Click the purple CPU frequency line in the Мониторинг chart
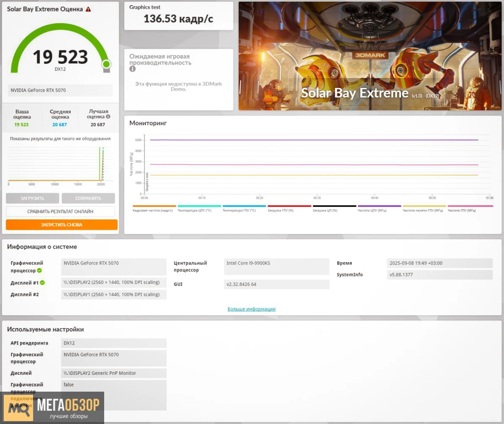Image resolution: width=504 pixels, height=424 pixels. click(314, 140)
